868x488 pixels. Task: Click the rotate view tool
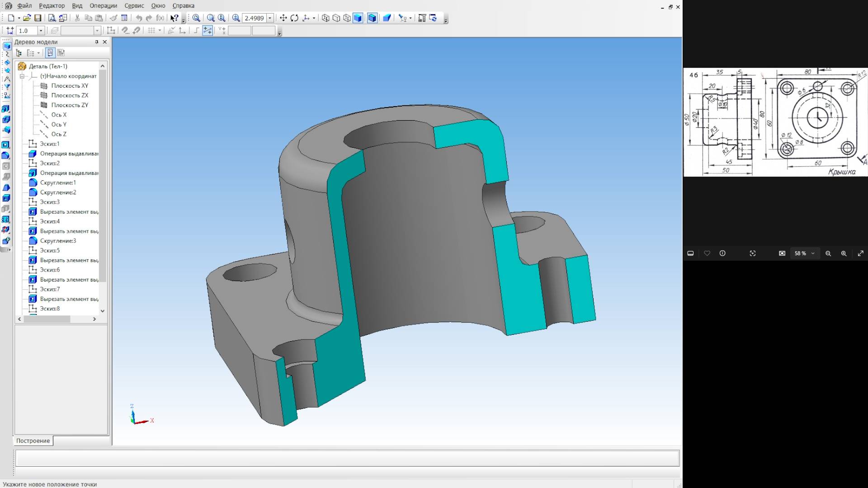point(294,18)
